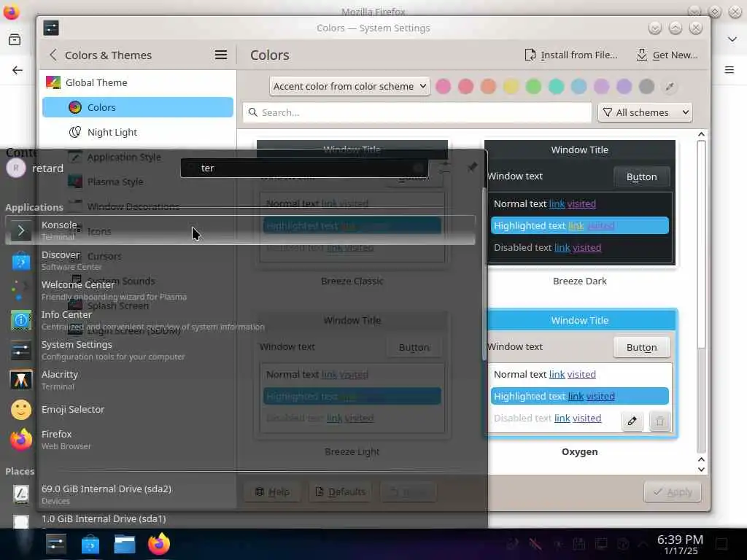Launch Konsole from search results
This screenshot has height=560, width=747.
pos(240,230)
